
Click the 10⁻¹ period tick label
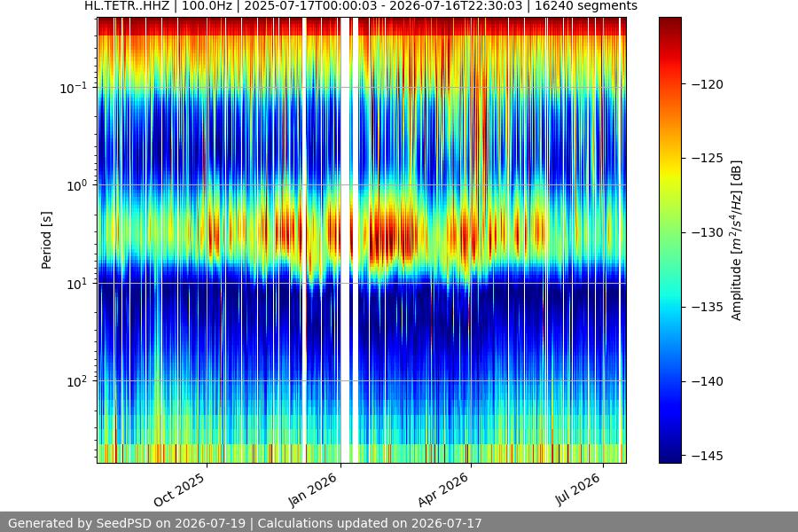[74, 88]
